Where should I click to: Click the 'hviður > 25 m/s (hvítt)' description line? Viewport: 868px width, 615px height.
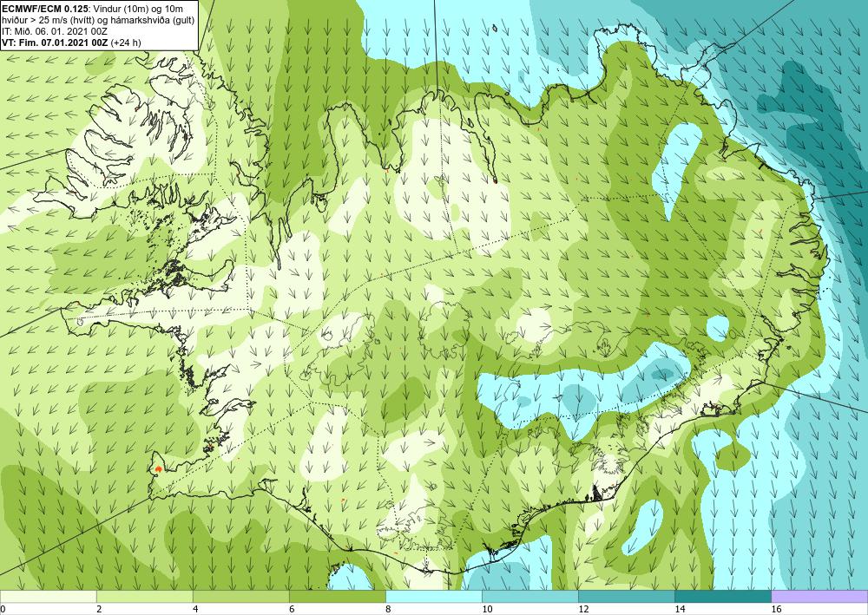98,20
